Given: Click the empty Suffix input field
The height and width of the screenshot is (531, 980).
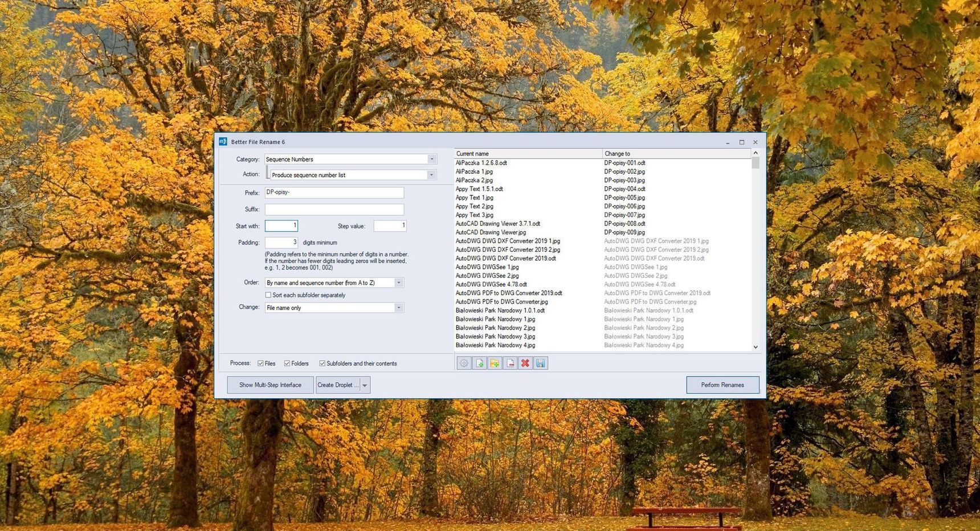Looking at the screenshot, I should click(334, 209).
